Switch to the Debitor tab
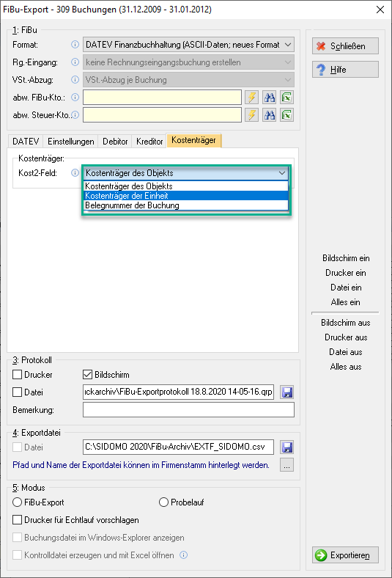392x578 pixels. 115,142
